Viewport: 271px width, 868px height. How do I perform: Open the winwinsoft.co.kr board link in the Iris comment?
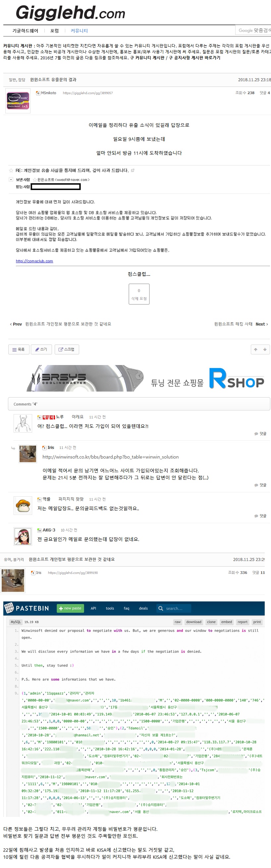point(110,457)
